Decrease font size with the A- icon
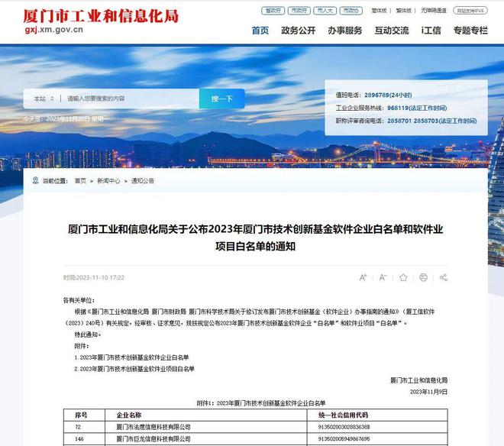Viewport: 504px width, 446px height. click(383, 277)
